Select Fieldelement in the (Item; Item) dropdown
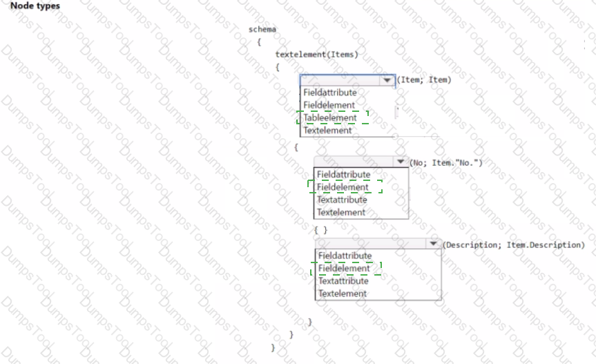This screenshot has height=364, width=596. (x=329, y=105)
